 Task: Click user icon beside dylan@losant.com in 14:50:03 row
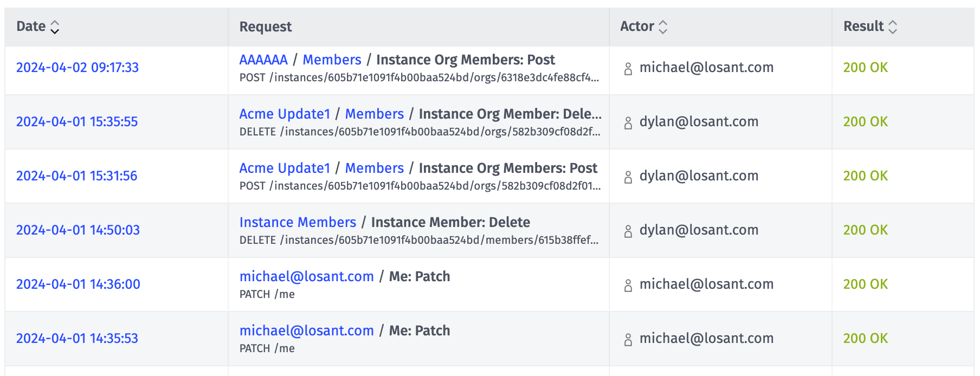628,231
